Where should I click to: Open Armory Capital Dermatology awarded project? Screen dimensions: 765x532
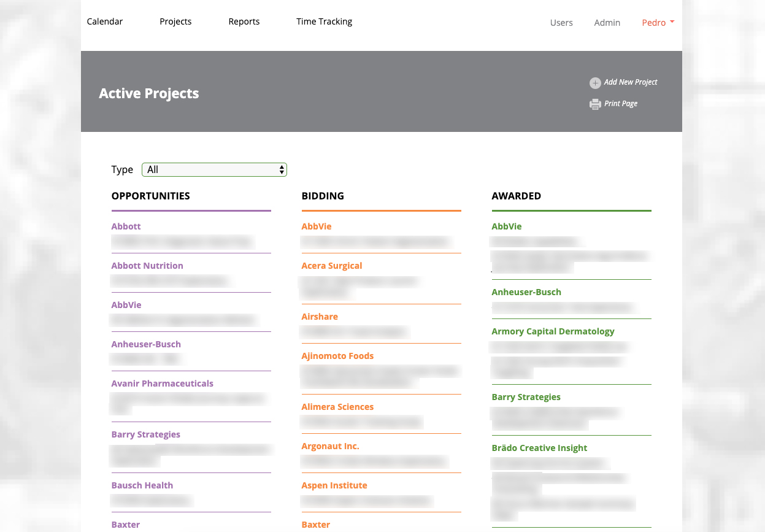click(x=553, y=331)
